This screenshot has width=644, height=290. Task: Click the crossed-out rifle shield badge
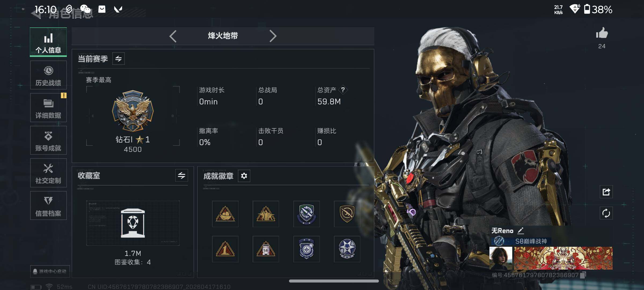coord(347,214)
